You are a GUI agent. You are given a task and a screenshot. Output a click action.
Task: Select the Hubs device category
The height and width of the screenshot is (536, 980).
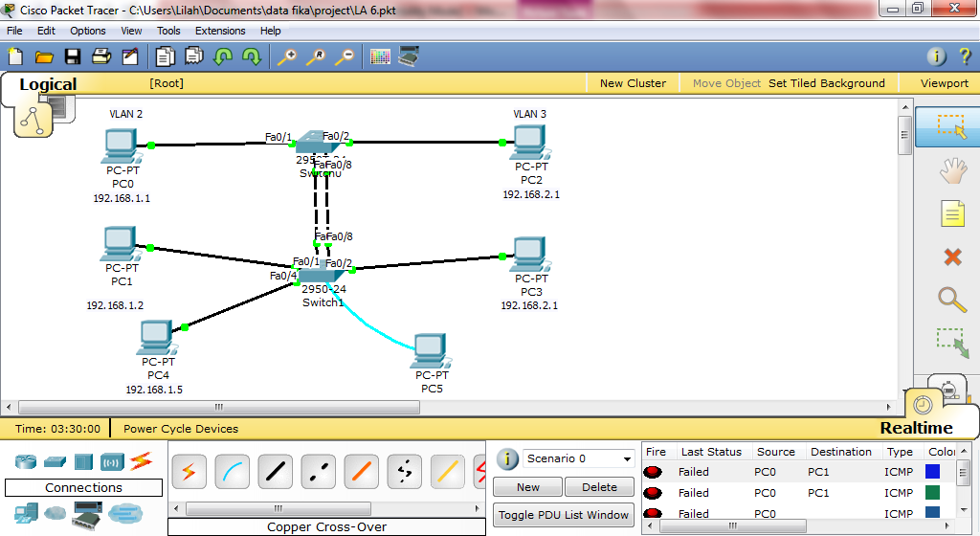point(83,461)
